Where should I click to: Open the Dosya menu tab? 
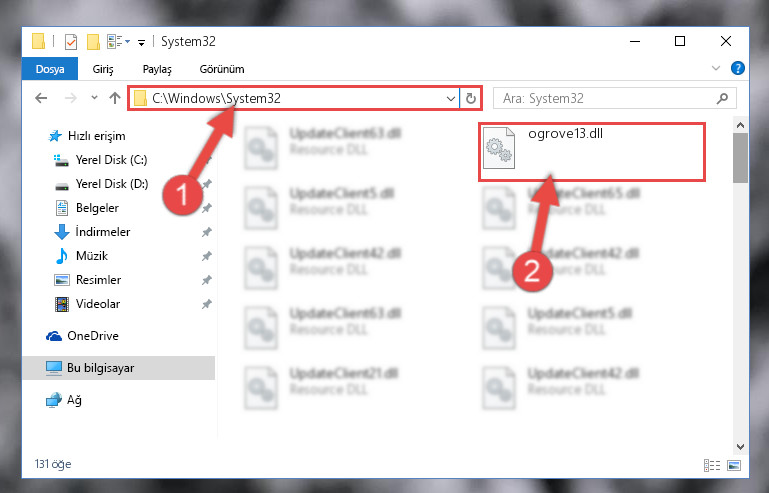tap(50, 69)
